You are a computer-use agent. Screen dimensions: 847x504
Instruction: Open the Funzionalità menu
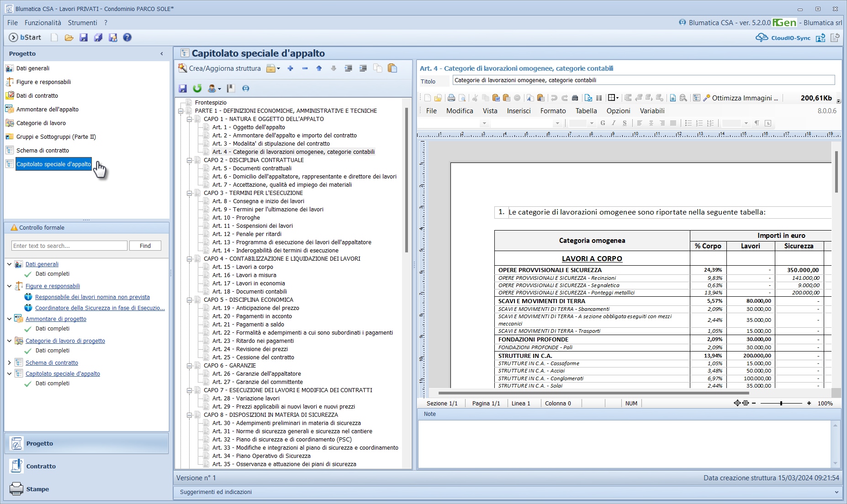pyautogui.click(x=42, y=23)
